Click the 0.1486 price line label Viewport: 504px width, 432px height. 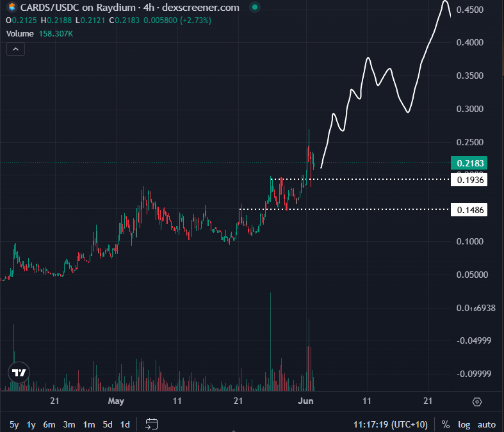(469, 210)
